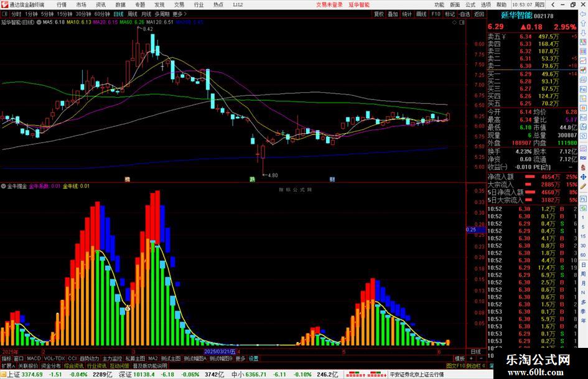The width and height of the screenshot is (588, 379).
Task: Click the 设置 settings link
Action: [253, 358]
